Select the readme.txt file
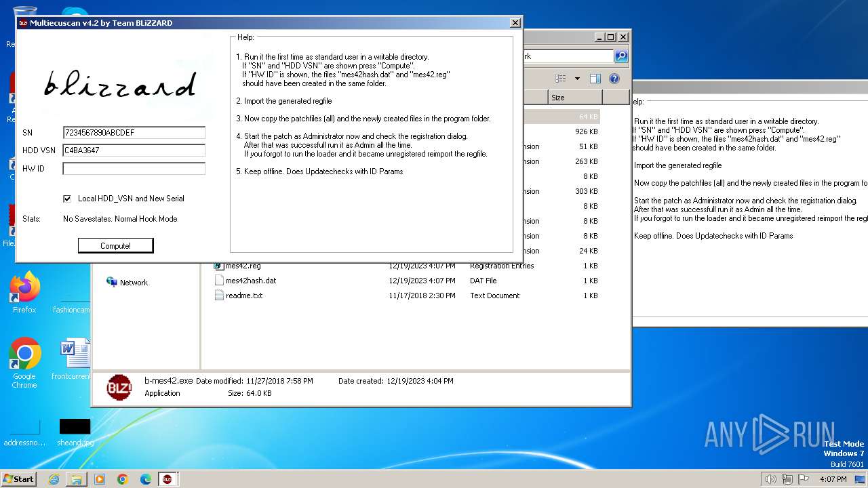The width and height of the screenshot is (868, 488). click(x=244, y=296)
